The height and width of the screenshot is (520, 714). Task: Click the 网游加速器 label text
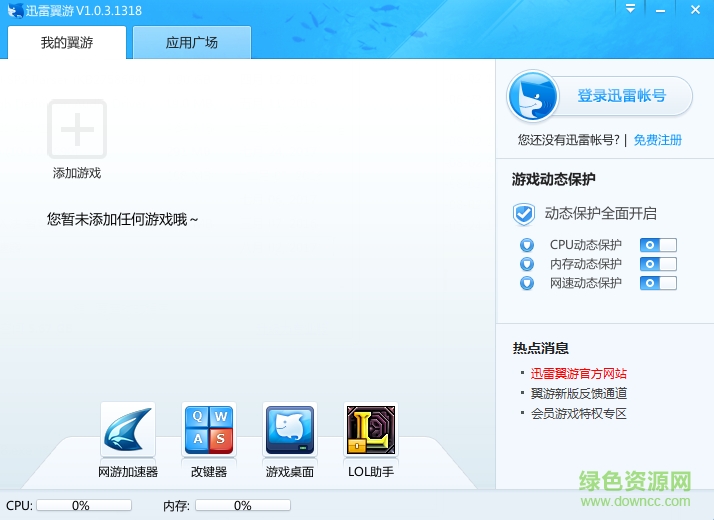[128, 472]
